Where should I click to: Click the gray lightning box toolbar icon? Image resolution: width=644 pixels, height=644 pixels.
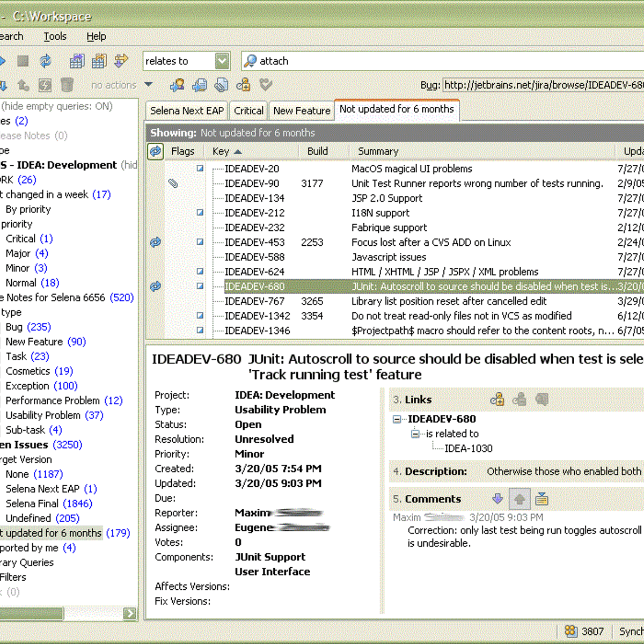coord(45,85)
